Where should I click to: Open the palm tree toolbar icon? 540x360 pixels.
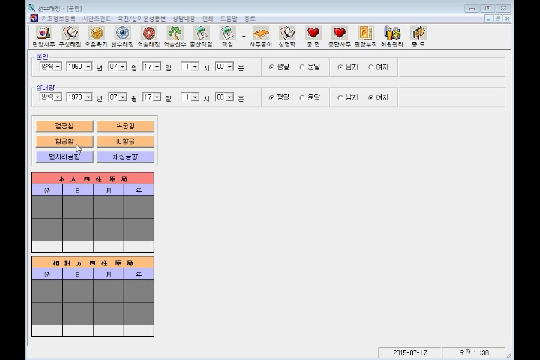tap(175, 36)
